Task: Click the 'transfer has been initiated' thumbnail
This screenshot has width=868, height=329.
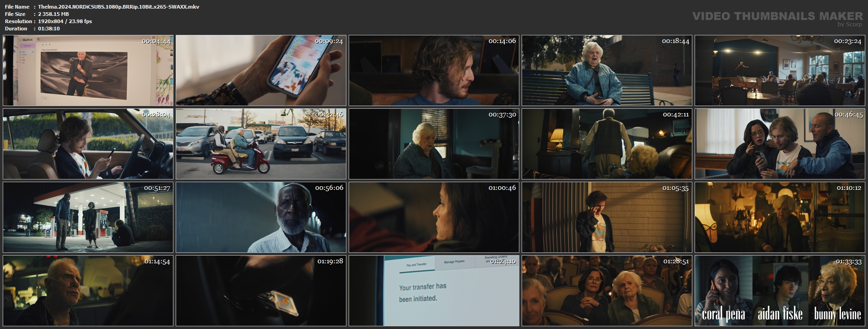Action: click(434, 291)
